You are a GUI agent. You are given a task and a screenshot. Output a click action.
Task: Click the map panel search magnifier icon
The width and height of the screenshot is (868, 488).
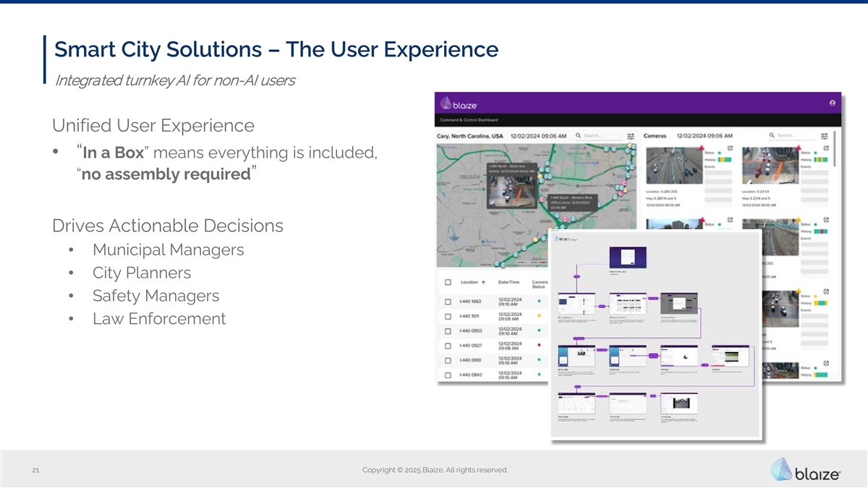coord(578,135)
